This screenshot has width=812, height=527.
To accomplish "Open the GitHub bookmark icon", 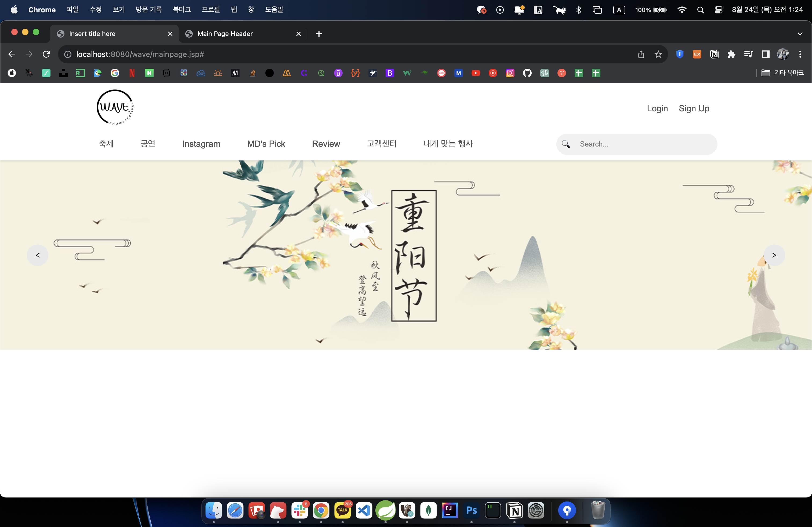I will click(x=527, y=73).
